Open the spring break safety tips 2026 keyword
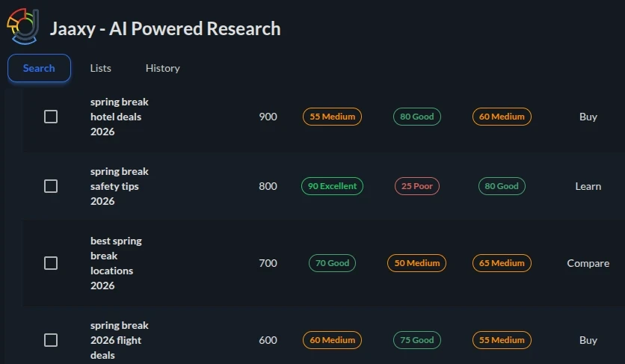 click(x=120, y=186)
